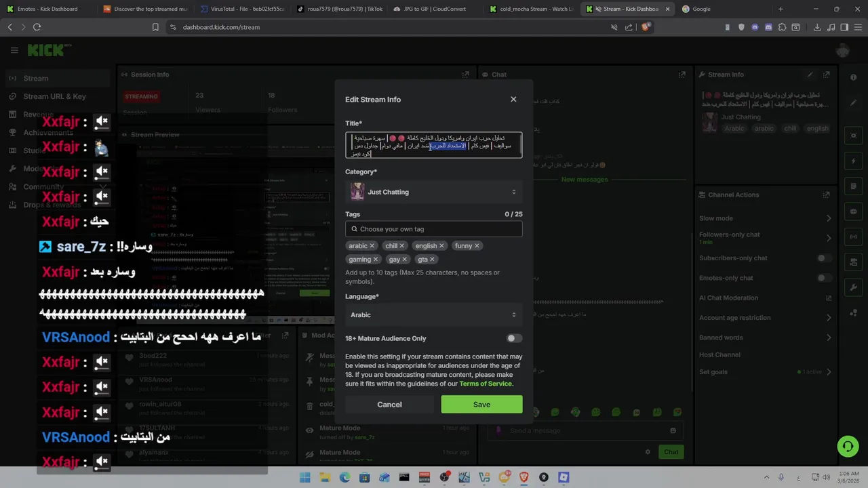Click the wrench icon in right rail
The height and width of the screenshot is (488, 868).
tap(853, 287)
